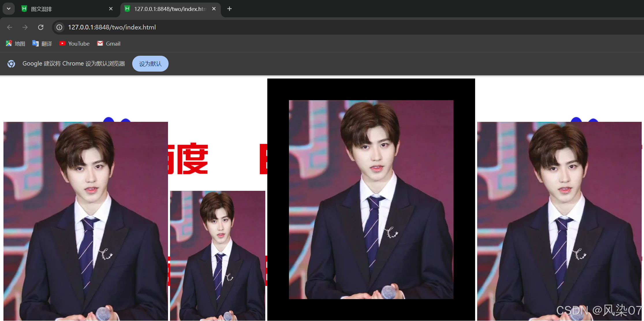Expand the tab search dropdown
The width and height of the screenshot is (644, 321).
[9, 9]
